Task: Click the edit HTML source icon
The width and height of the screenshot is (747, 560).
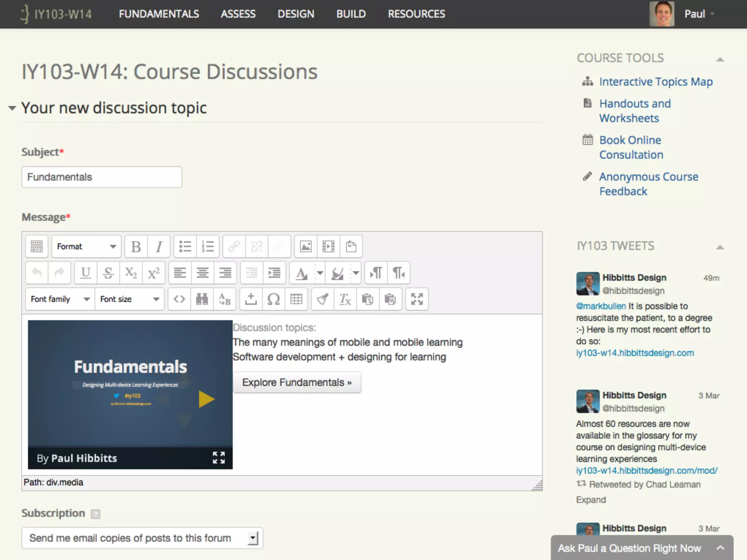Action: point(179,299)
